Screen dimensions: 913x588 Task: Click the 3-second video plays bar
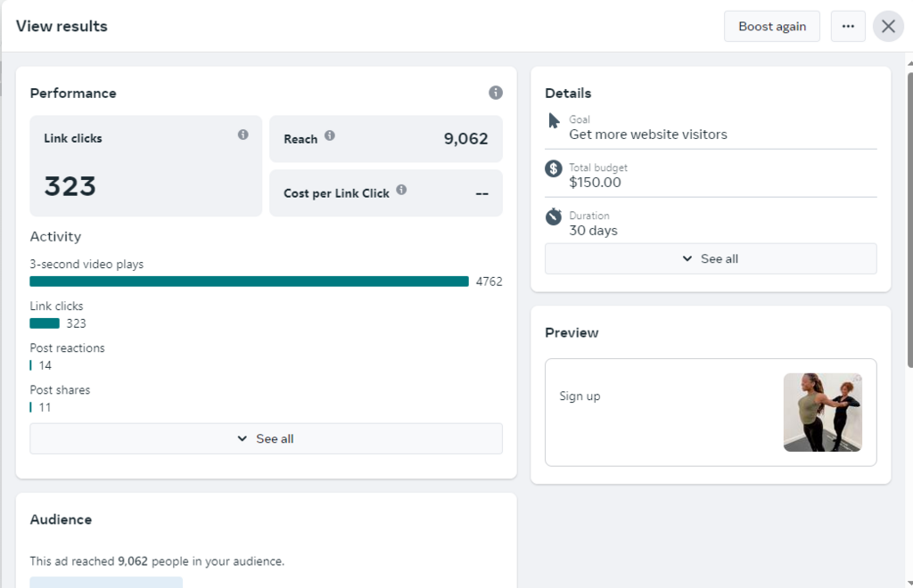click(249, 282)
